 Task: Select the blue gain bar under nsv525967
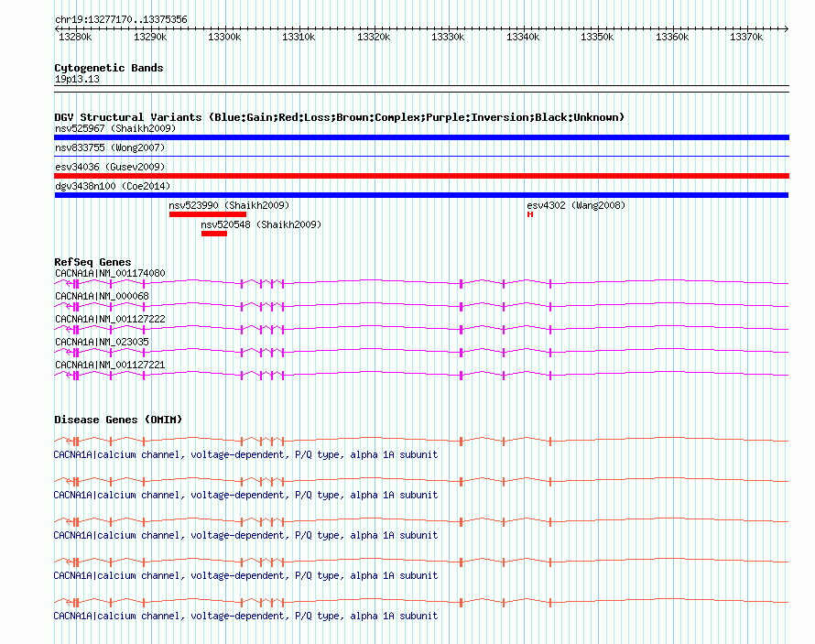421,137
